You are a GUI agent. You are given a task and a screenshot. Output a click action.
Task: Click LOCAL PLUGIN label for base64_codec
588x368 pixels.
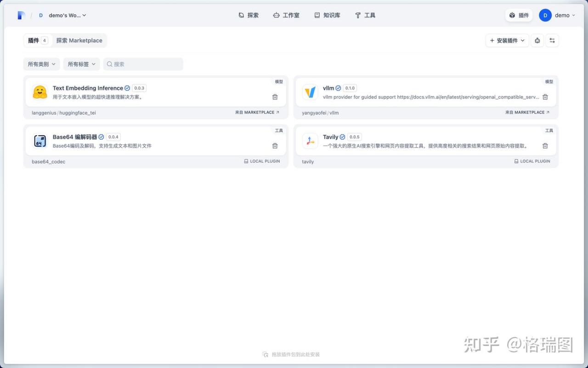(262, 161)
